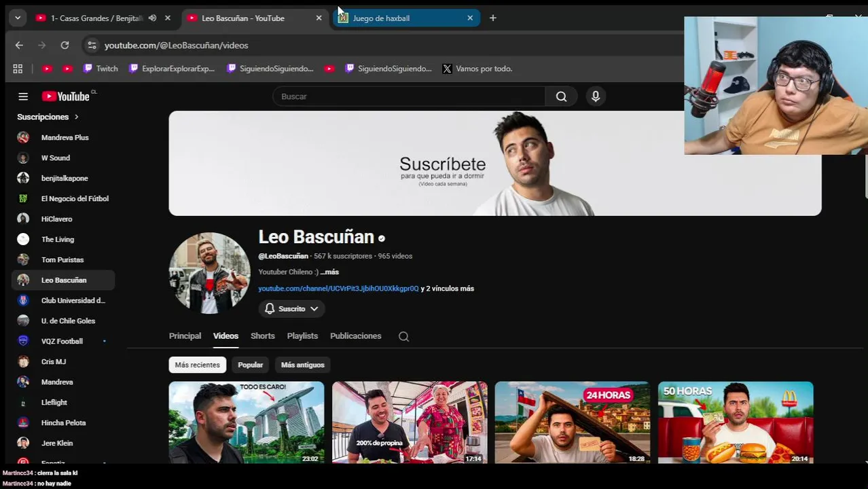
Task: Open the benjitalkapone subscription
Action: click(x=63, y=178)
